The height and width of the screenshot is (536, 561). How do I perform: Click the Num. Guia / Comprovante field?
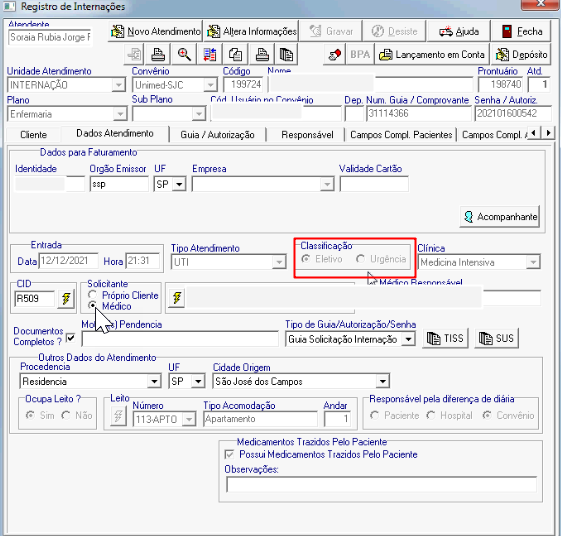click(419, 114)
